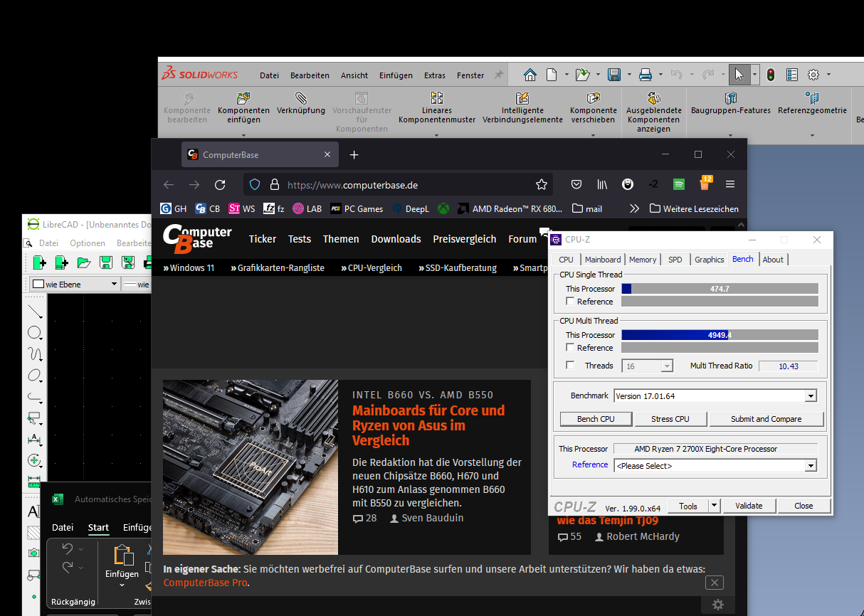Screen dimensions: 864x616
Task: Enable the Threads checkbox in CPU-Z
Action: pos(570,366)
